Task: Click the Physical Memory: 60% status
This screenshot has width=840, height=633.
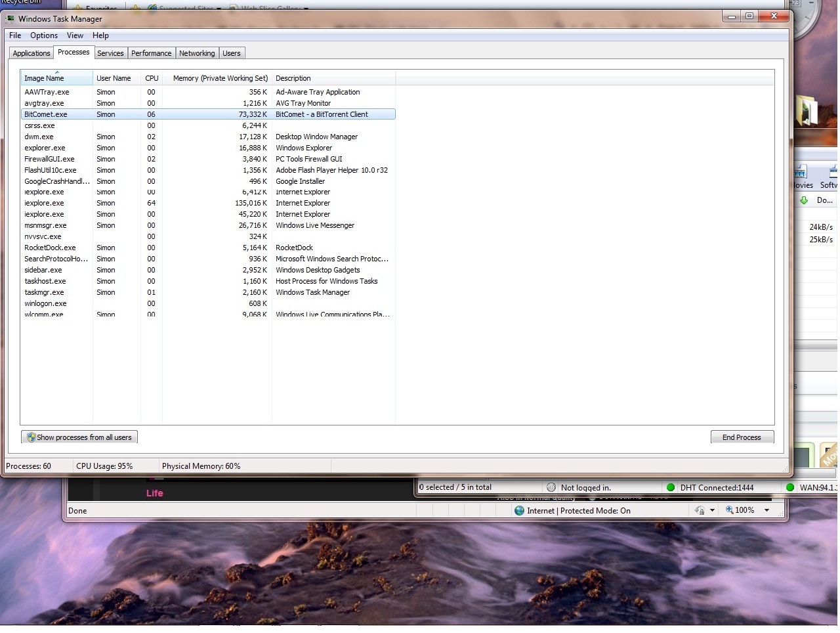Action: (x=201, y=466)
